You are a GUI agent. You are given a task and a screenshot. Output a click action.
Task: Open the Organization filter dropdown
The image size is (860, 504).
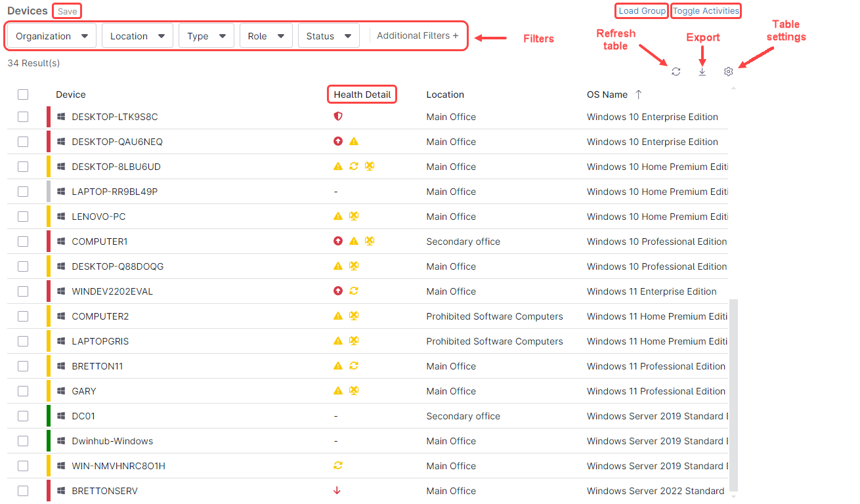50,36
